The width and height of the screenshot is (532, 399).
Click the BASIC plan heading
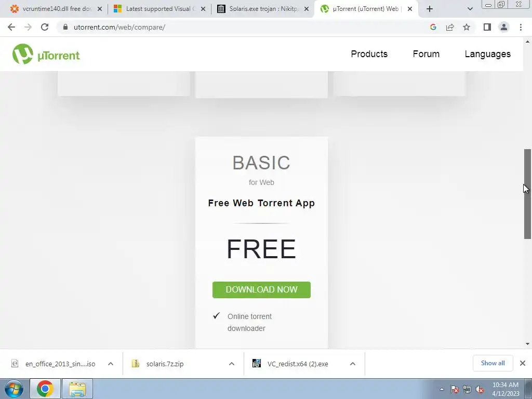coord(261,163)
